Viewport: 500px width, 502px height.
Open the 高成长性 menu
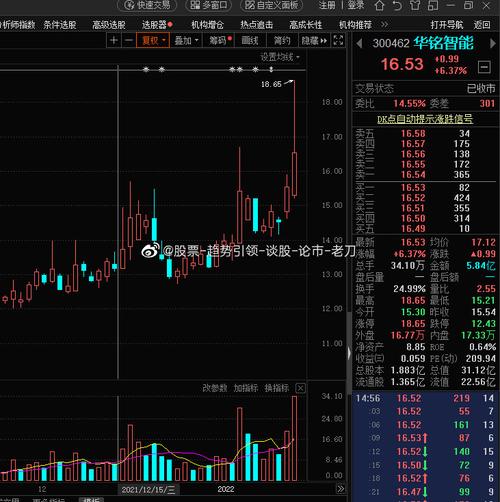pyautogui.click(x=306, y=25)
